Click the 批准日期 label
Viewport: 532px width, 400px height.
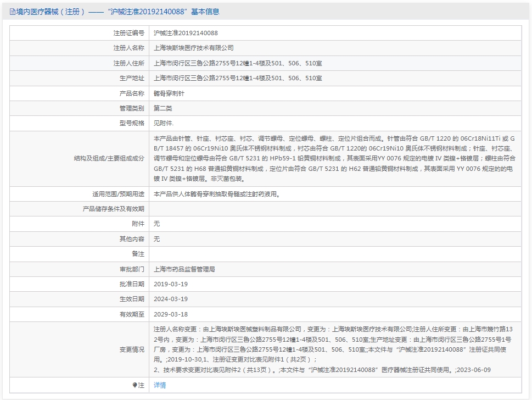(132, 284)
